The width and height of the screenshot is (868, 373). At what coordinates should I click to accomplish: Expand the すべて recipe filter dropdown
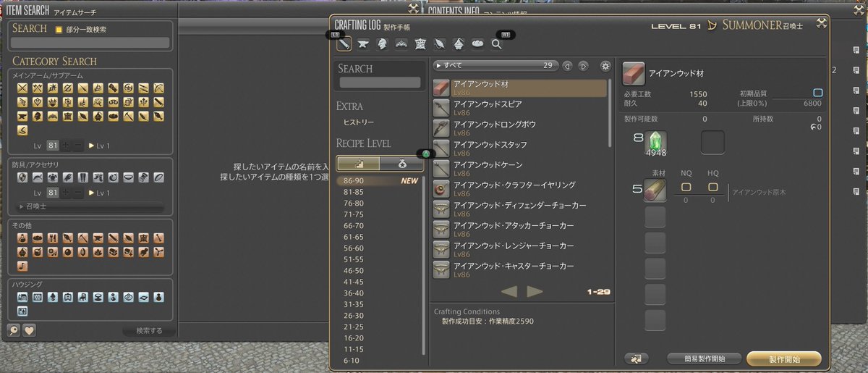(x=495, y=66)
